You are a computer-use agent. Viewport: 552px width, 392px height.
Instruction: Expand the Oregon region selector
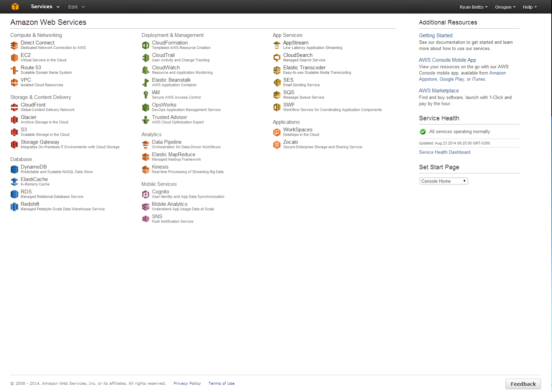(505, 7)
